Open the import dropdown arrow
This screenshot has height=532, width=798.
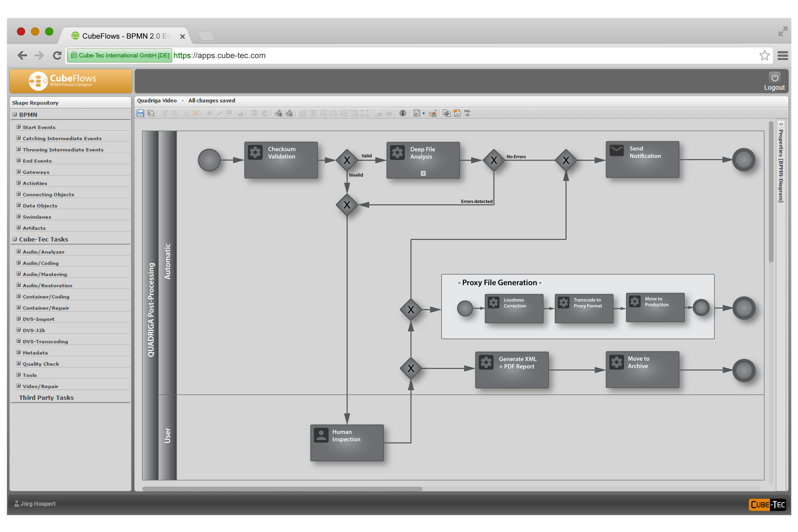[423, 114]
